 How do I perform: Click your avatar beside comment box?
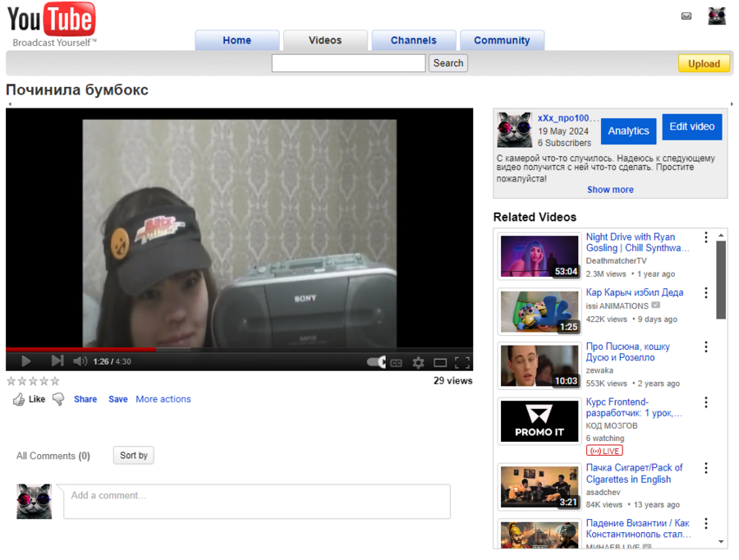34,502
